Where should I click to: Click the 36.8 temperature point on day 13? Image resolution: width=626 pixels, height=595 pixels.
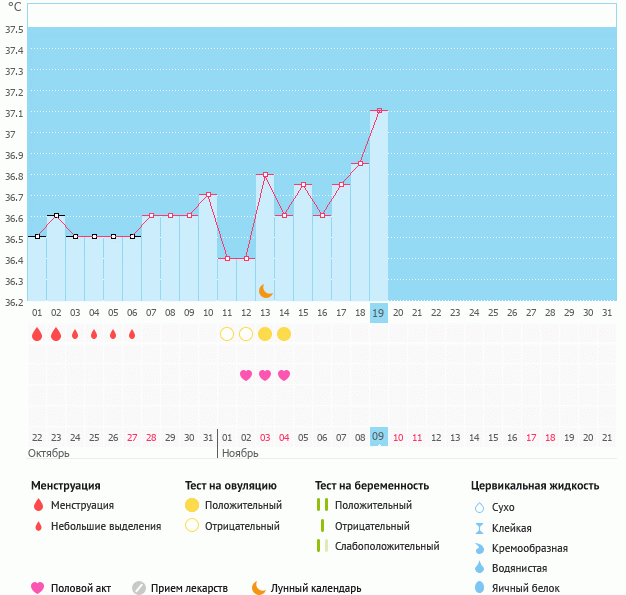[265, 174]
